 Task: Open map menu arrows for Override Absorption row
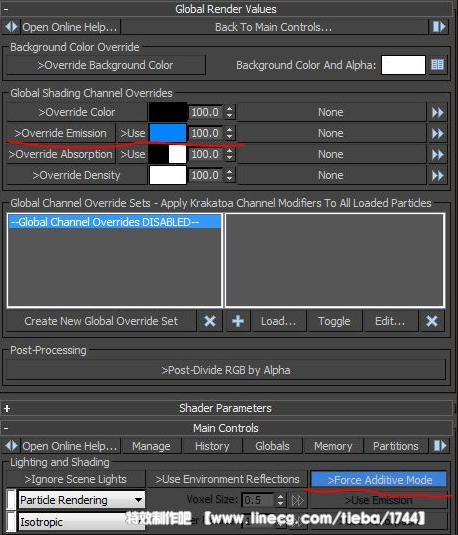pyautogui.click(x=438, y=154)
